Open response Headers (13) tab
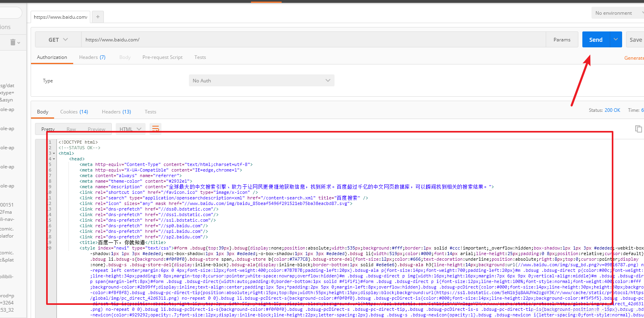This screenshot has width=644, height=318. pos(116,112)
